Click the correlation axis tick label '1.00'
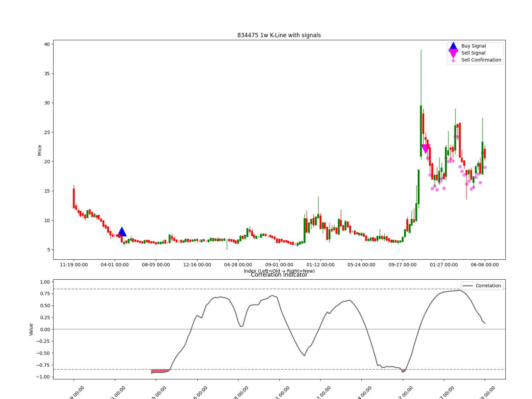This screenshot has width=532, height=399. click(45, 282)
